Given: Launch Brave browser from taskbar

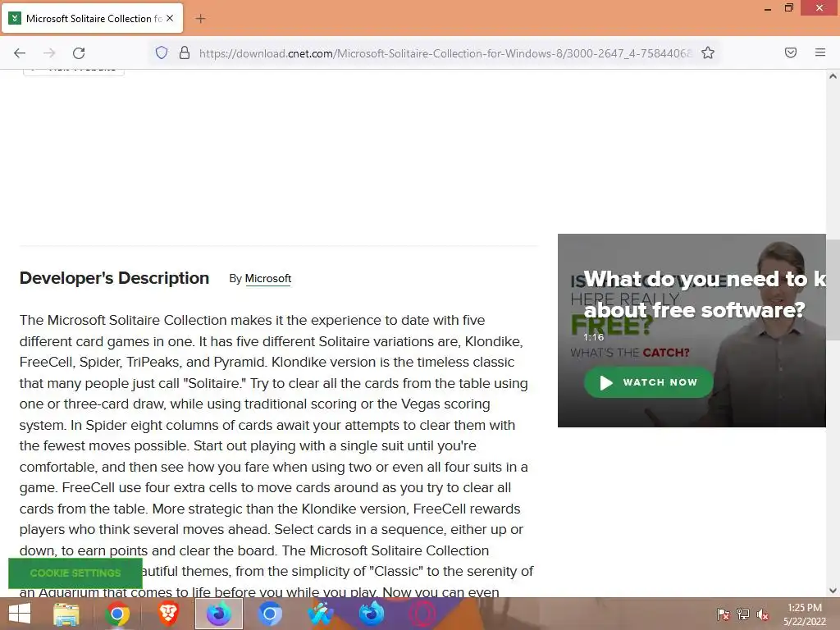Looking at the screenshot, I should [167, 614].
